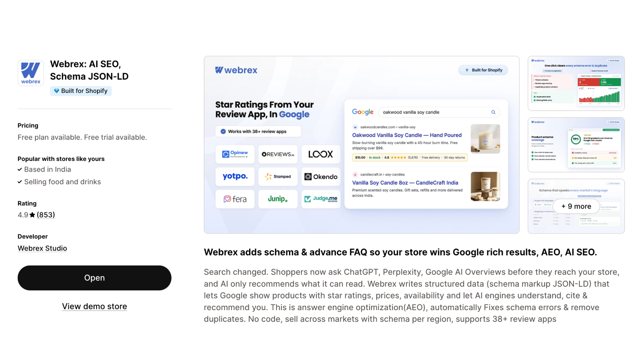Open the Product schema coverage thumbnail
This screenshot has height=362, width=644.
[576, 145]
